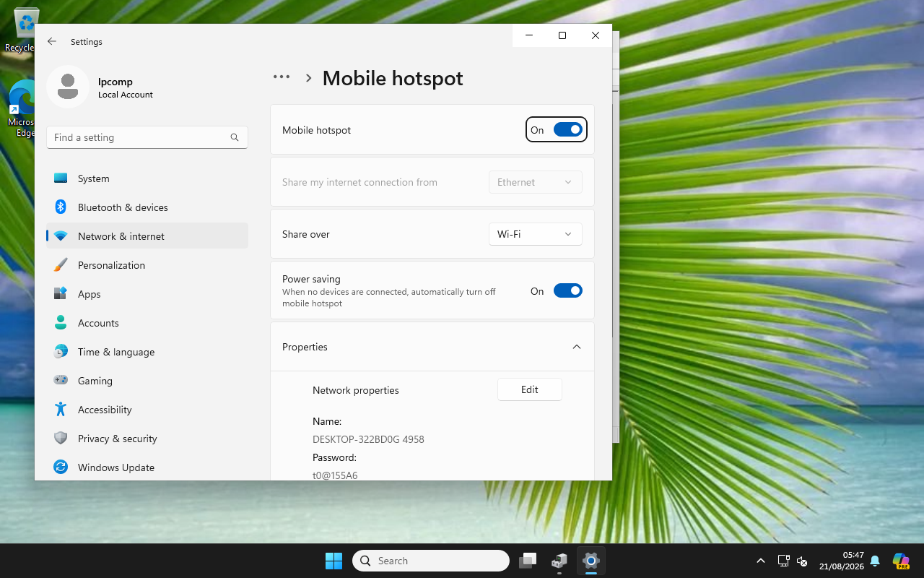The image size is (924, 578).
Task: Open the Share over Wi-Fi dropdown
Action: point(536,234)
